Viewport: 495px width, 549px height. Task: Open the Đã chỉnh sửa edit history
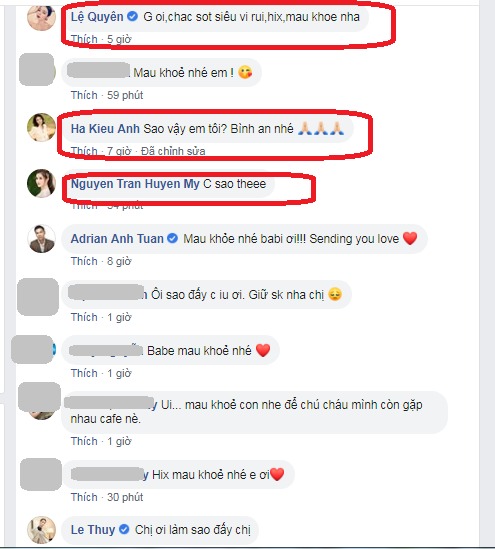(x=173, y=151)
